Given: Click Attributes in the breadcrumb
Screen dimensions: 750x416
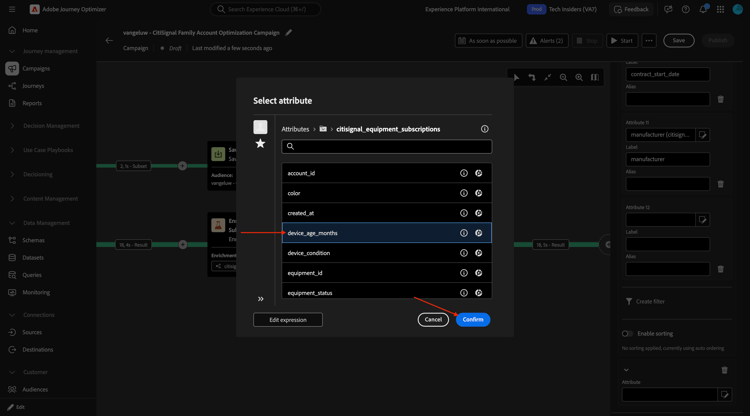Looking at the screenshot, I should pyautogui.click(x=295, y=129).
